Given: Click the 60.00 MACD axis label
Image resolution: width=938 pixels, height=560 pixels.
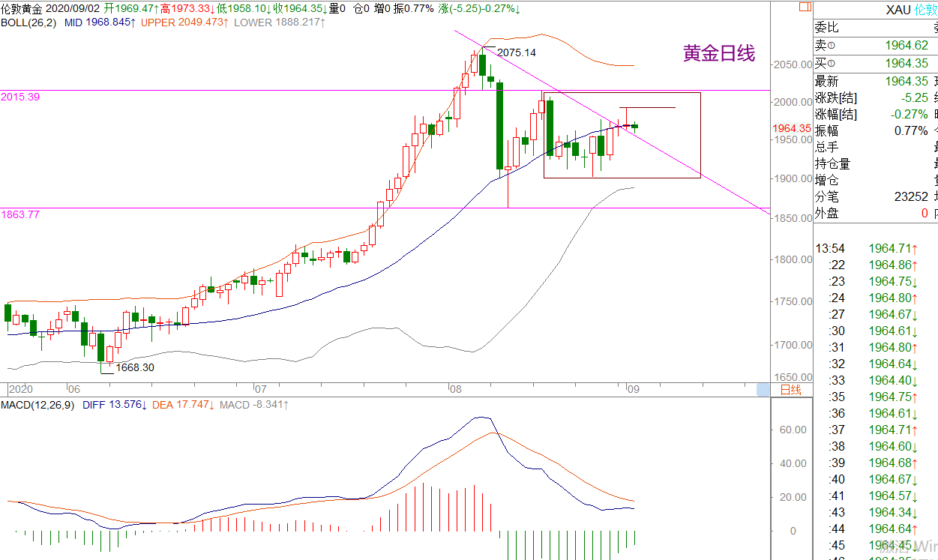Looking at the screenshot, I should pyautogui.click(x=794, y=430).
